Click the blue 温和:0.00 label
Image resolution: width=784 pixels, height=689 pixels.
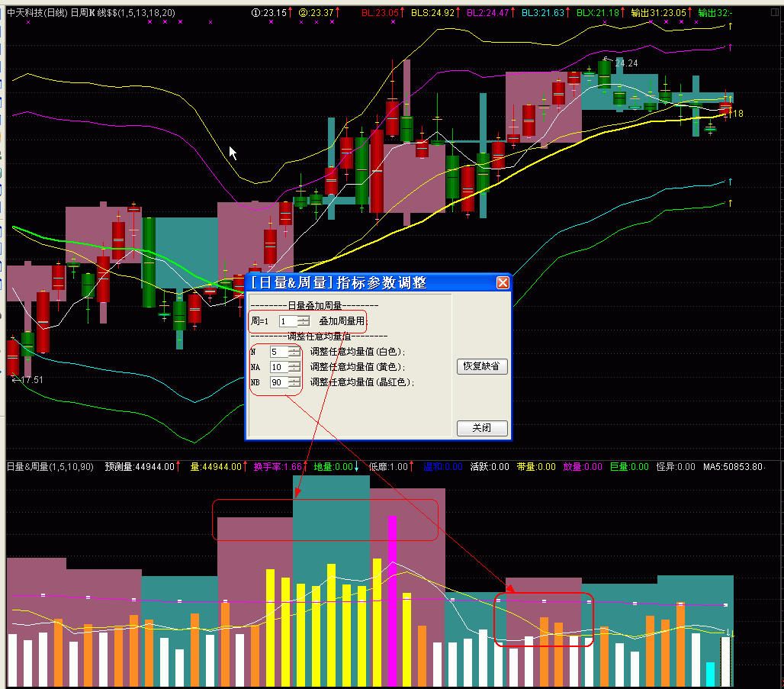pos(443,467)
